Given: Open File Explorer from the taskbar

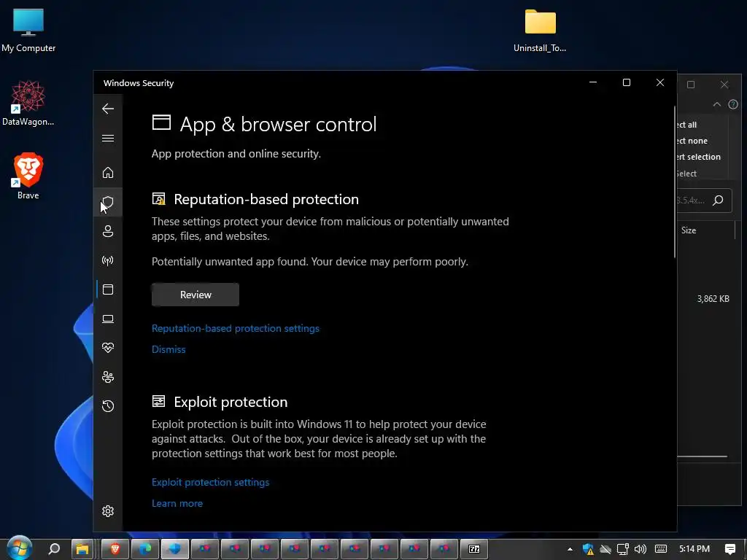Looking at the screenshot, I should click(x=82, y=549).
